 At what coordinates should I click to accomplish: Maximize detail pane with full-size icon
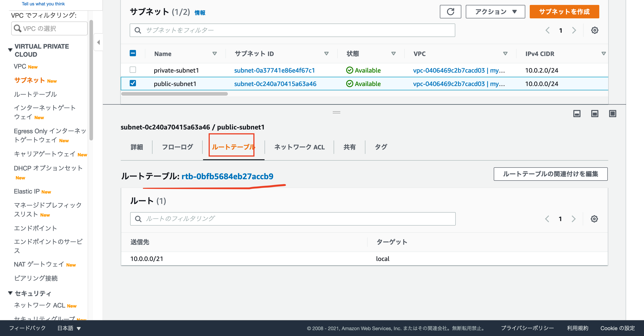[612, 114]
